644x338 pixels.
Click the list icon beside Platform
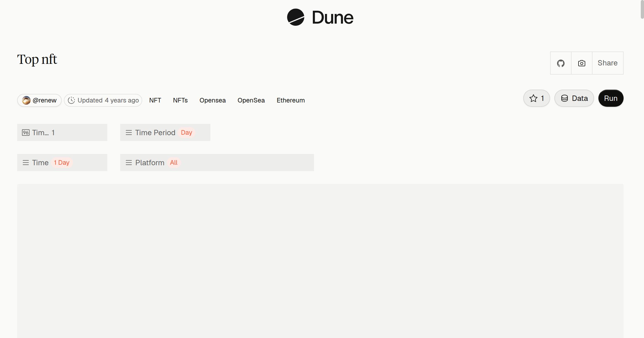coord(129,163)
